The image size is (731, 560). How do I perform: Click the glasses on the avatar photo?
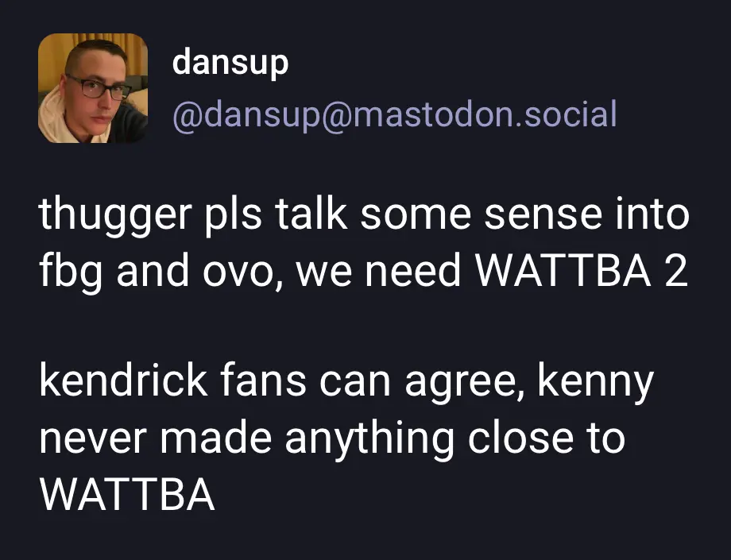(x=99, y=87)
